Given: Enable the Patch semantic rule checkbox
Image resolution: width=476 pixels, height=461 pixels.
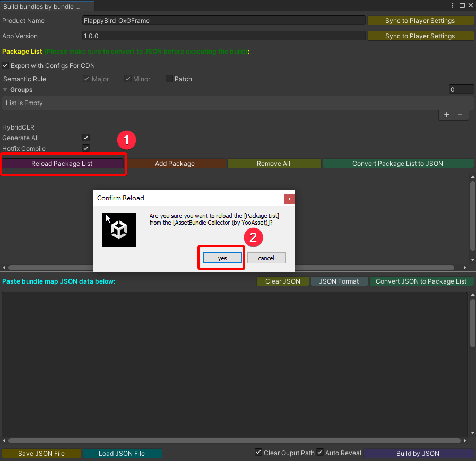Looking at the screenshot, I should (170, 79).
